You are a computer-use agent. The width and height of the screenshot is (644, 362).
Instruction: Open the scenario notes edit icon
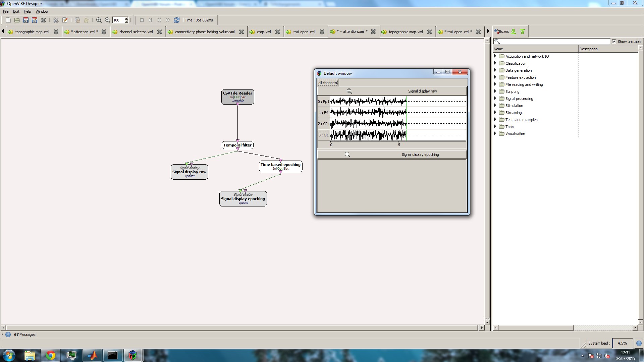click(65, 20)
